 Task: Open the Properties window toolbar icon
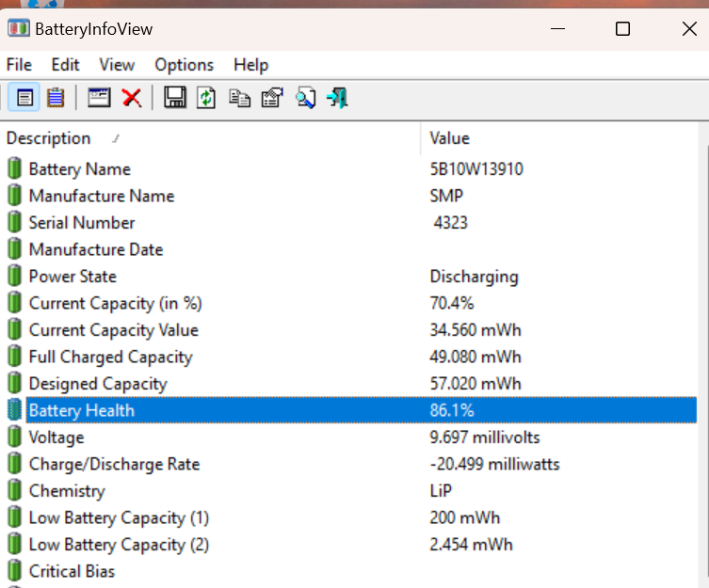99,98
